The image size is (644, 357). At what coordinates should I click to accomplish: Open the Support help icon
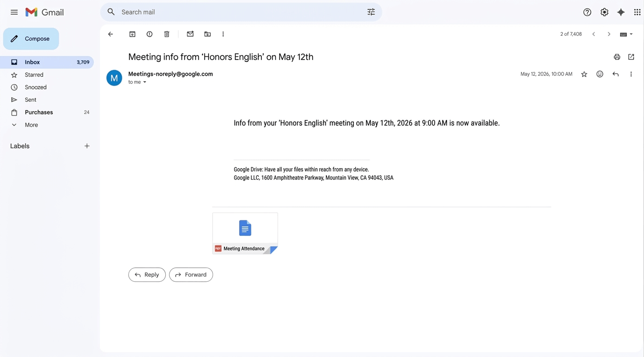click(x=587, y=12)
